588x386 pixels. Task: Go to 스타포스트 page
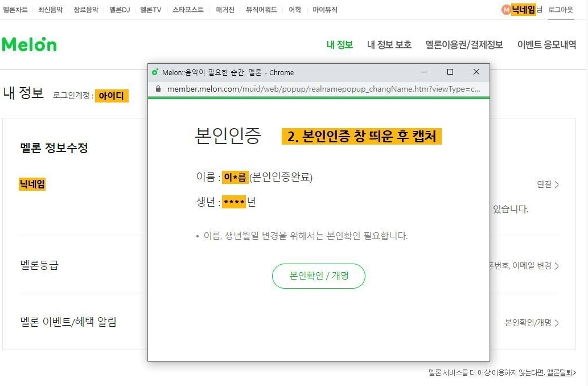tap(188, 10)
